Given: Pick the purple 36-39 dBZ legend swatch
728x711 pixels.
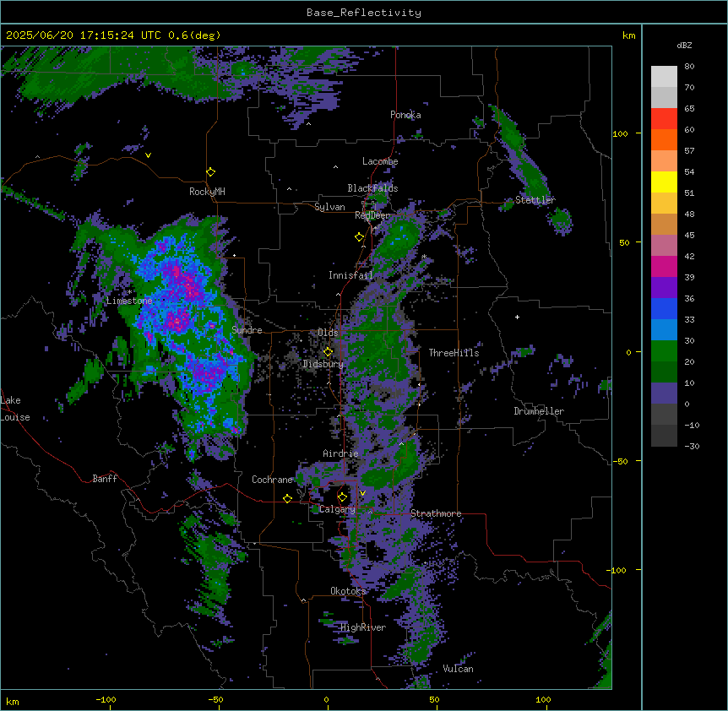Looking at the screenshot, I should [x=664, y=288].
